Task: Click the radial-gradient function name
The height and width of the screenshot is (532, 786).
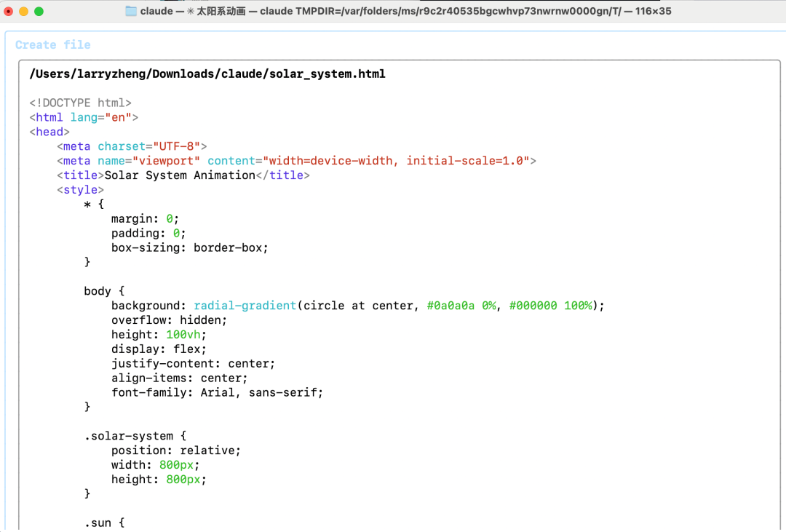Action: pos(245,306)
